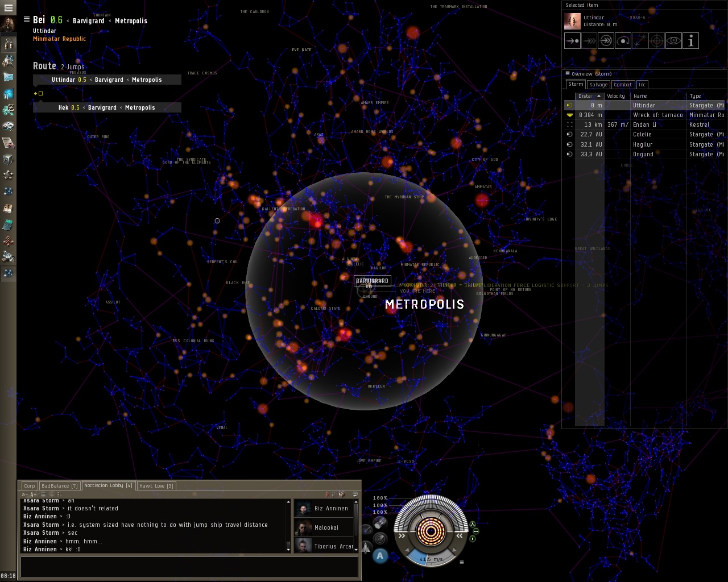The image size is (728, 582).
Task: Select Ongund stargate in overview
Action: [x=645, y=154]
